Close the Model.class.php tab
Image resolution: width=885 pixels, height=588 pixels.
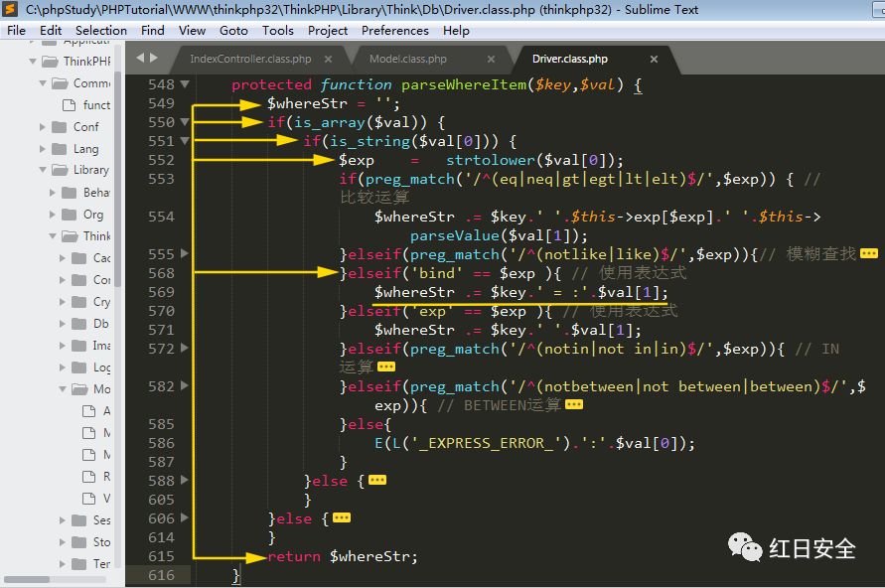[x=491, y=59]
